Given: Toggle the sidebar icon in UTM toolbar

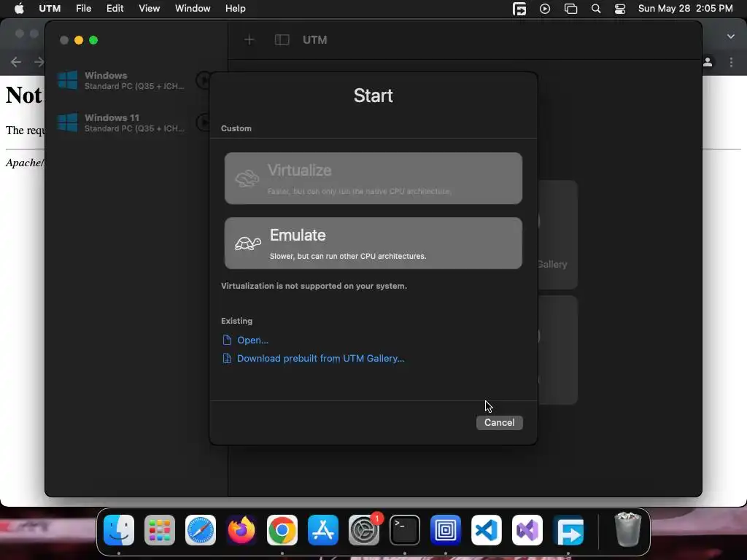Looking at the screenshot, I should pyautogui.click(x=282, y=40).
